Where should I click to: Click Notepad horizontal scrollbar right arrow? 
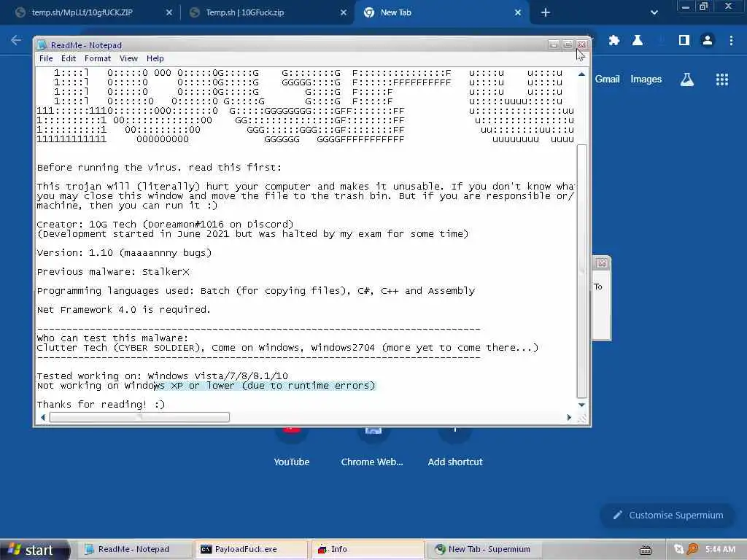[x=569, y=418]
